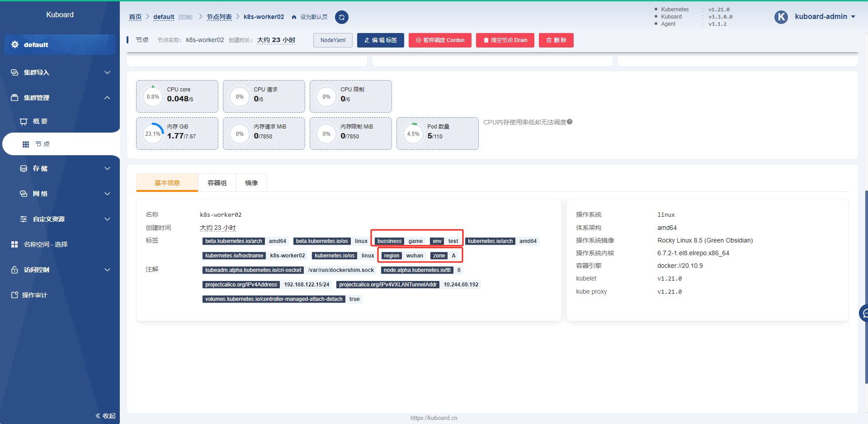868x424 pixels.
Task: Click the Kuboard logo title
Action: pos(60,14)
